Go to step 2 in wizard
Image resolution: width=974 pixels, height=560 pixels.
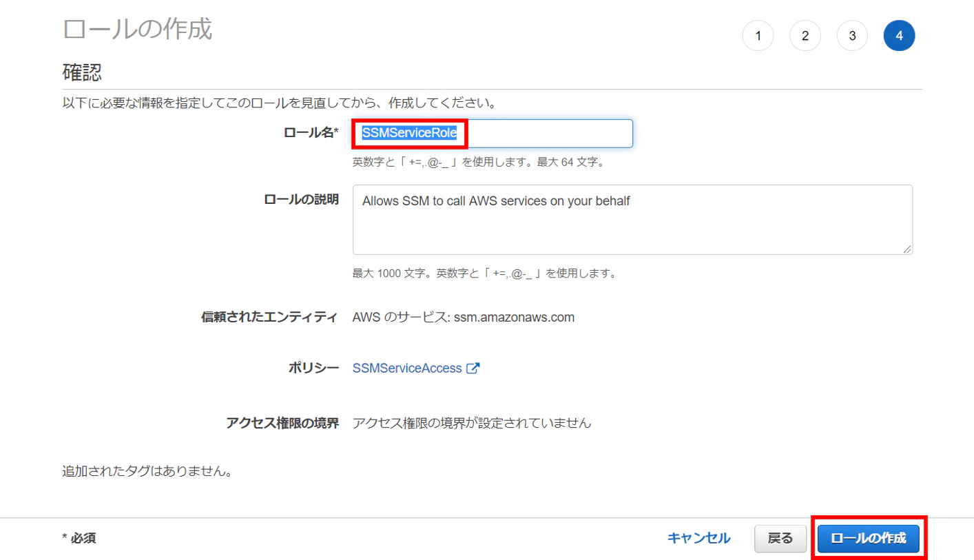point(805,36)
